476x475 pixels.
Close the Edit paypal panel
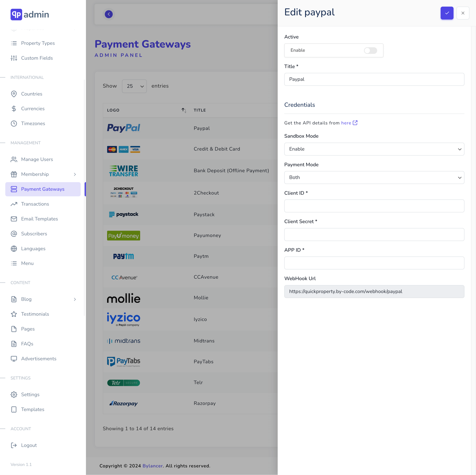click(x=463, y=13)
